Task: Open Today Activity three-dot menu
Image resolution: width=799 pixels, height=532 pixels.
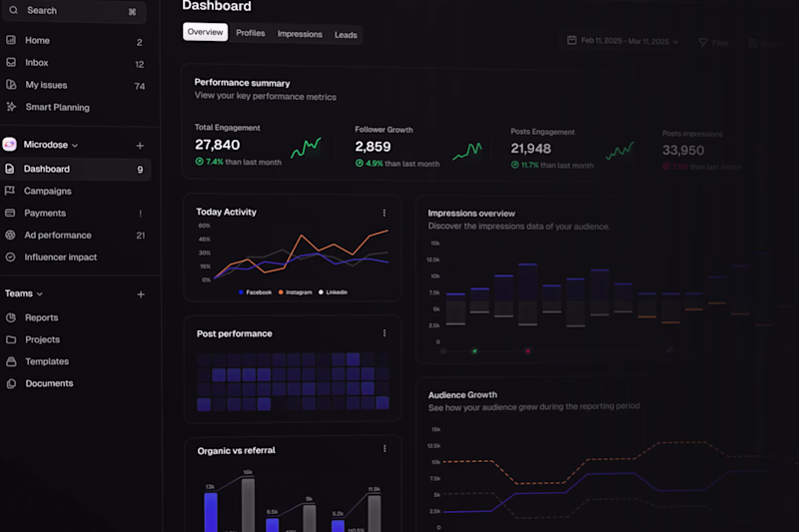Action: (385, 213)
